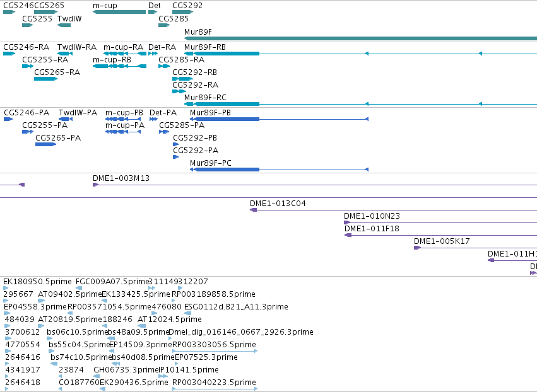Image resolution: width=537 pixels, height=392 pixels.
Task: Click transcript TwdlW-RA label
Action: [x=77, y=47]
